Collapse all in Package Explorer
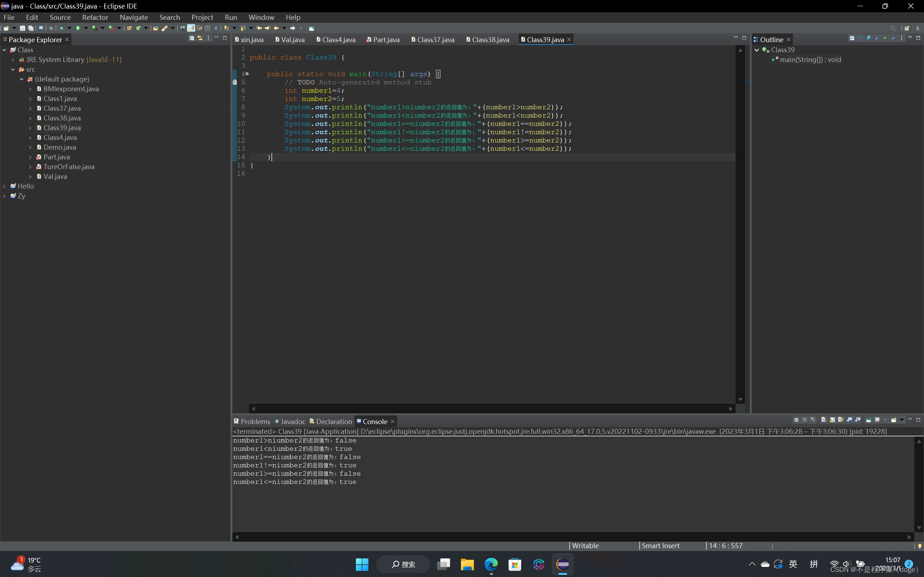This screenshot has width=924, height=577. pos(192,38)
